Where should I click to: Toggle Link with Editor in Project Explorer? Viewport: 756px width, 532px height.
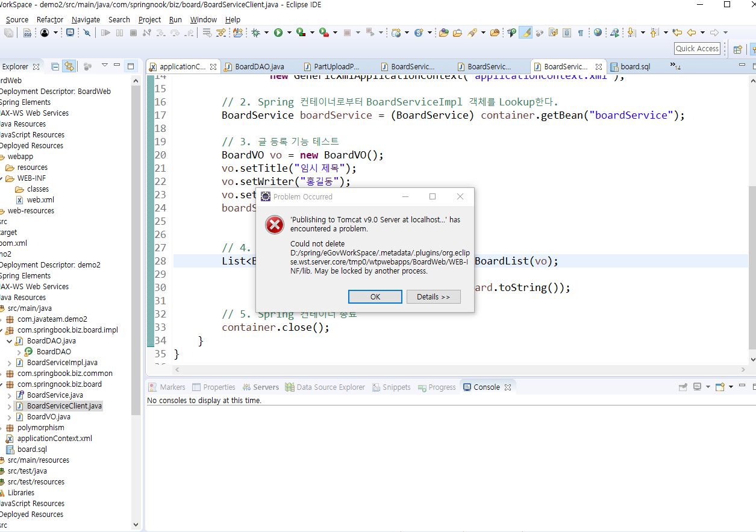click(x=69, y=66)
